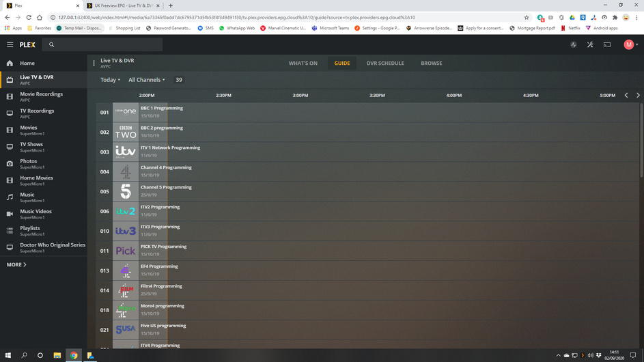This screenshot has width=644, height=362.
Task: Click ITV2 channel logo
Action: [x=126, y=211]
